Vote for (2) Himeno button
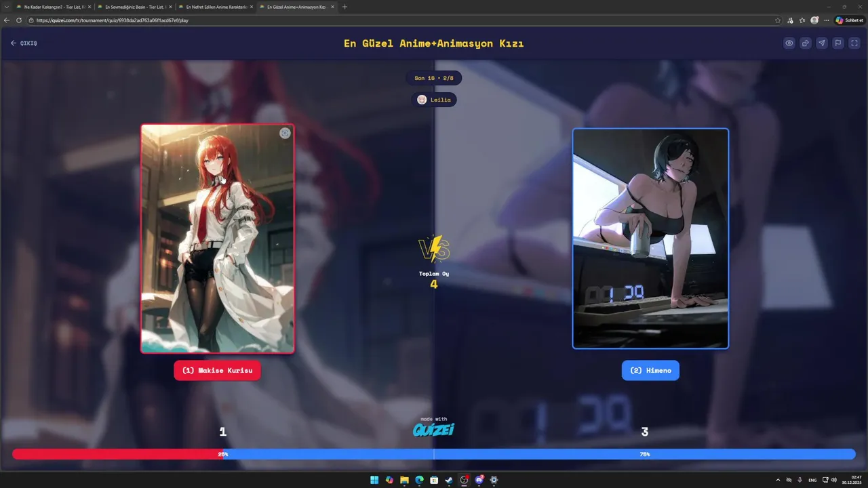The height and width of the screenshot is (488, 868). pyautogui.click(x=650, y=370)
